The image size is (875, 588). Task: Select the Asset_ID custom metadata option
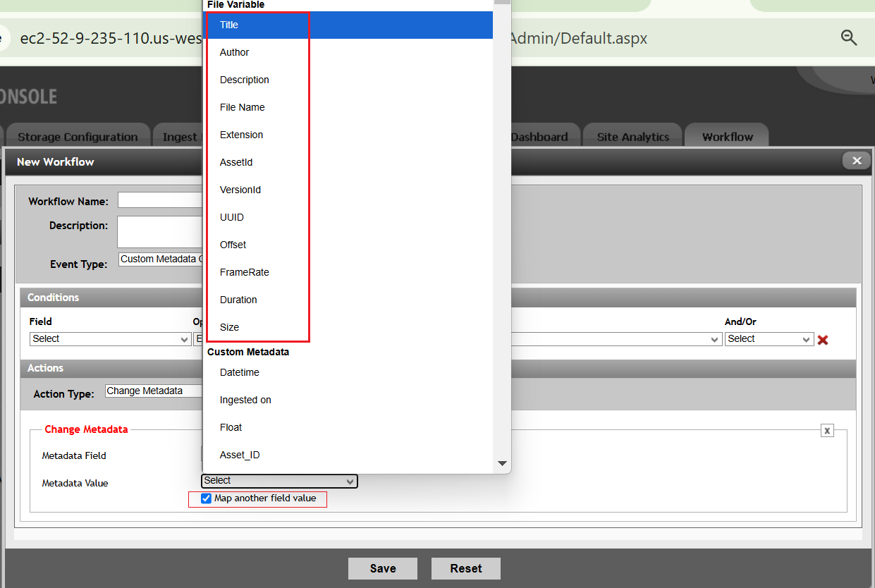pyautogui.click(x=240, y=455)
